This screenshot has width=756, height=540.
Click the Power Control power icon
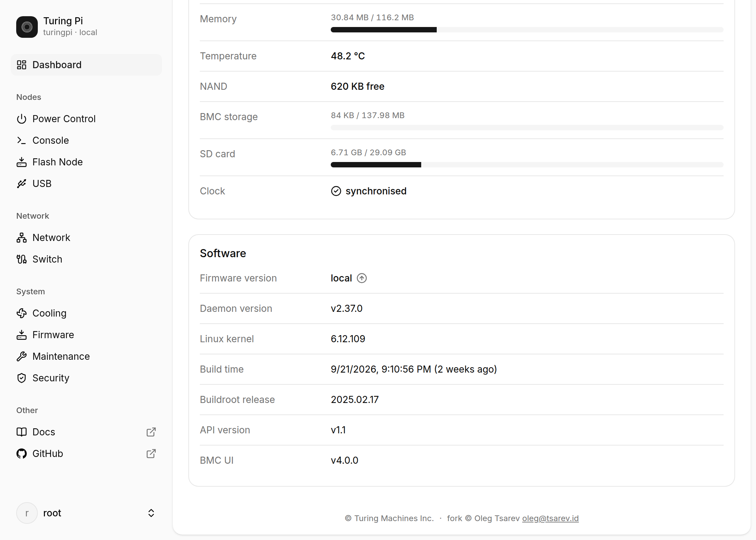[x=22, y=119]
